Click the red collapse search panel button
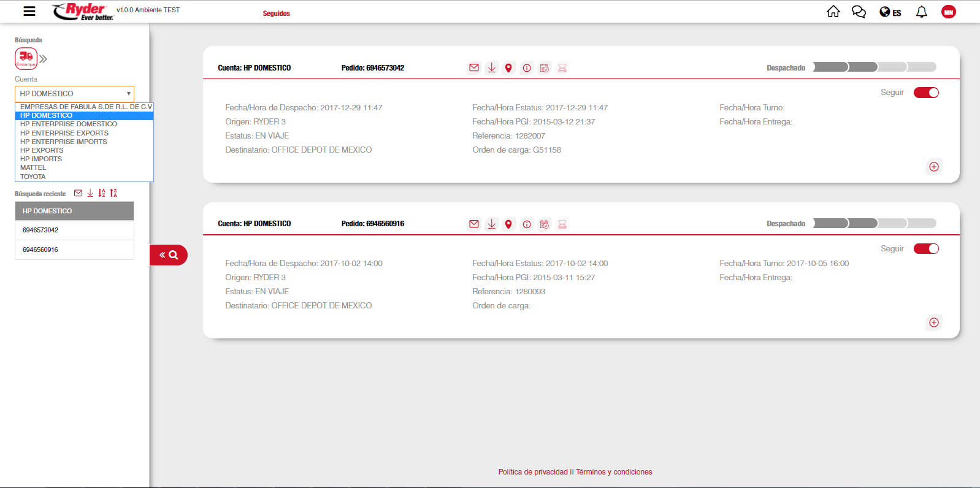This screenshot has width=980, height=488. click(168, 255)
